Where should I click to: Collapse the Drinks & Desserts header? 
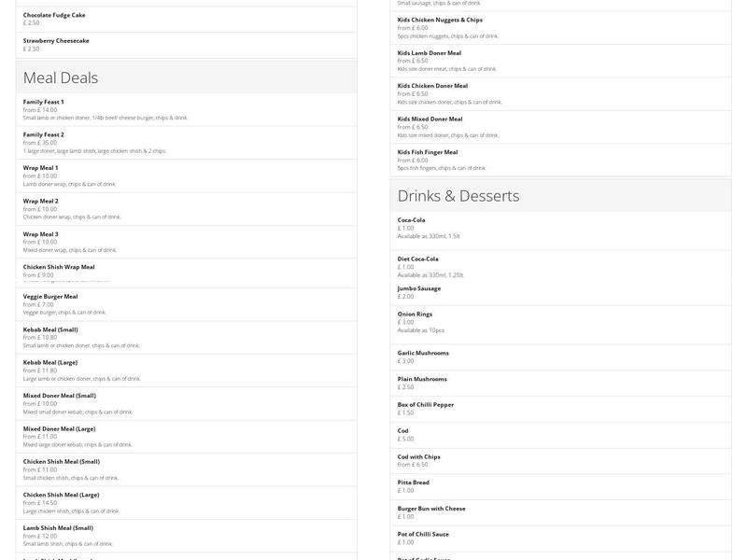(x=560, y=196)
